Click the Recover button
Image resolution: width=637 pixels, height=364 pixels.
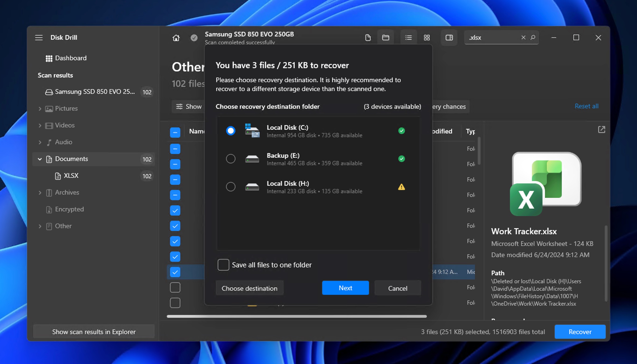tap(580, 332)
